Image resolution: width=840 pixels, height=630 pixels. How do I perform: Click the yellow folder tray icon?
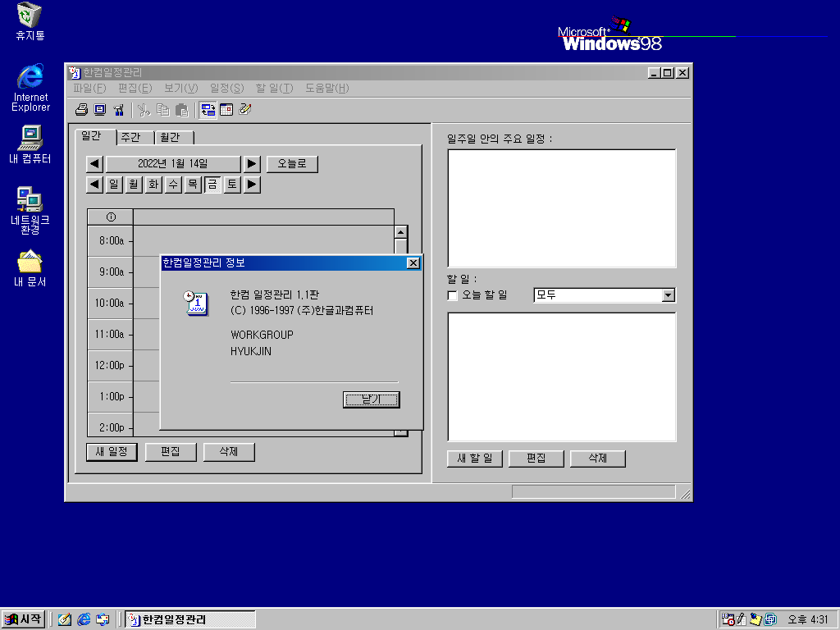(x=756, y=619)
